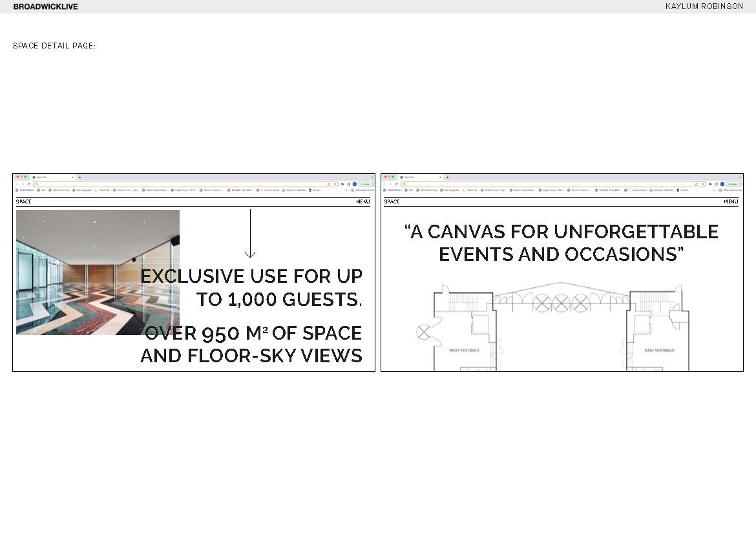
Task: Open a new tab in right browser
Action: (447, 178)
